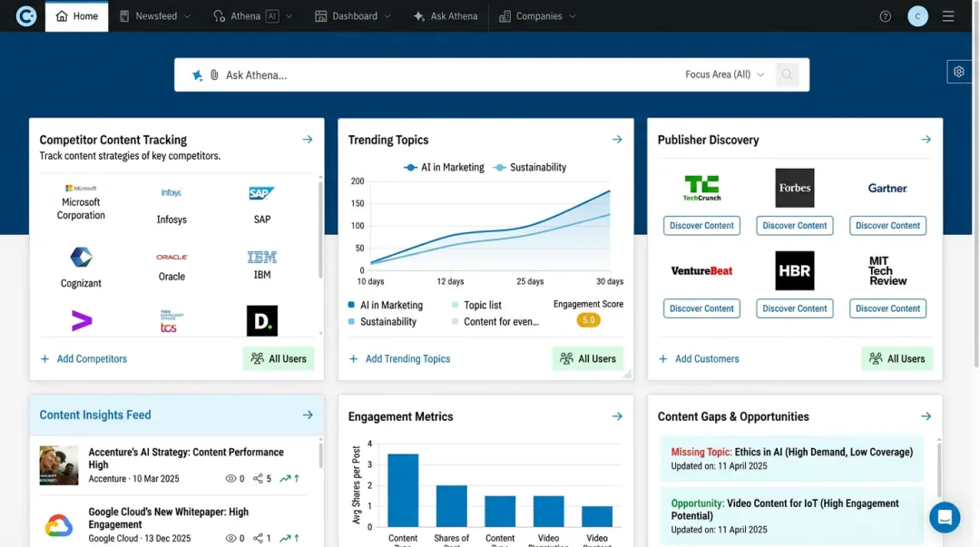This screenshot has height=547, width=980.
Task: Select Microsoft Corporation competitor logo
Action: click(81, 188)
